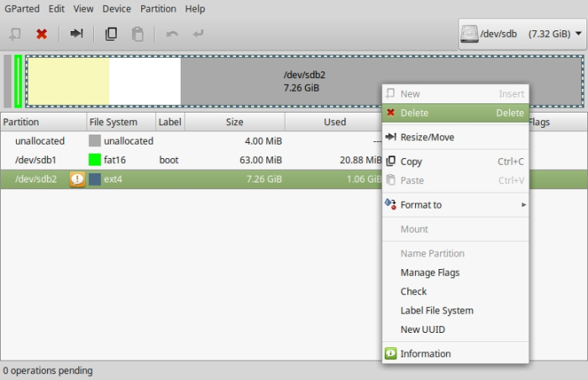Screen dimensions: 588x380
Task: Click the Used column header
Action: click(x=333, y=122)
